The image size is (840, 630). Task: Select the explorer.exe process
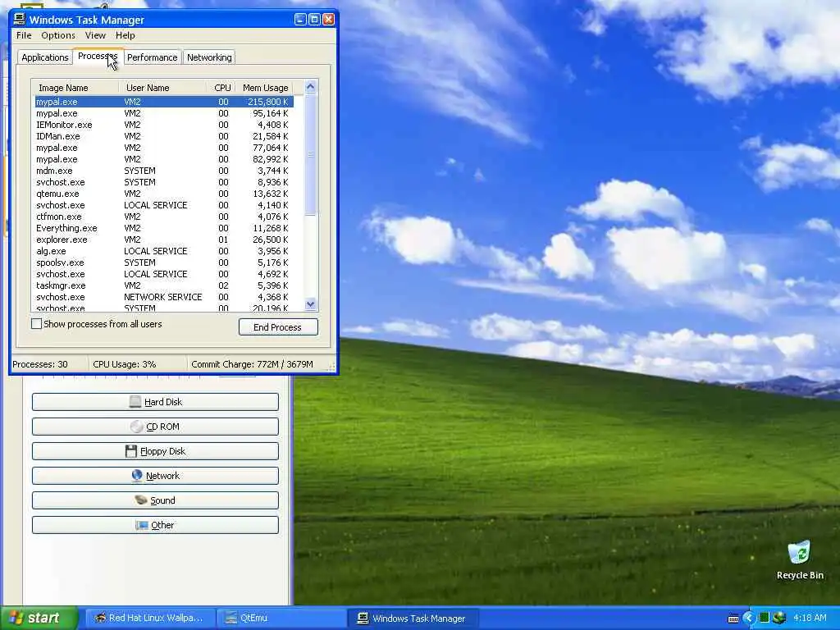pyautogui.click(x=164, y=240)
